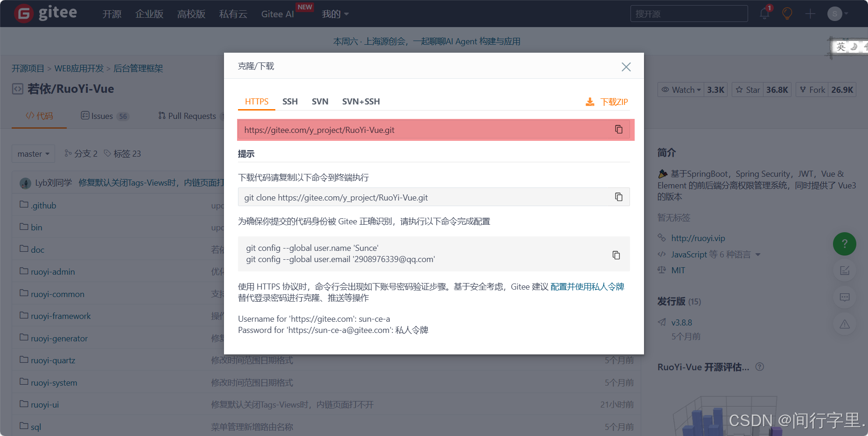Screen dimensions: 868x436
Task: Open Lyb刘同学 committer profile
Action: [x=53, y=182]
